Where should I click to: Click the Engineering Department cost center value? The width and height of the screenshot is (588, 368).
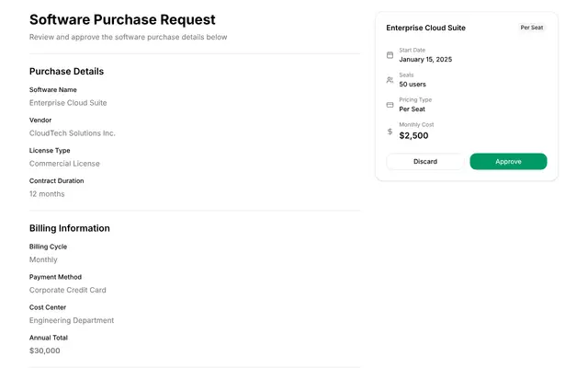(72, 321)
